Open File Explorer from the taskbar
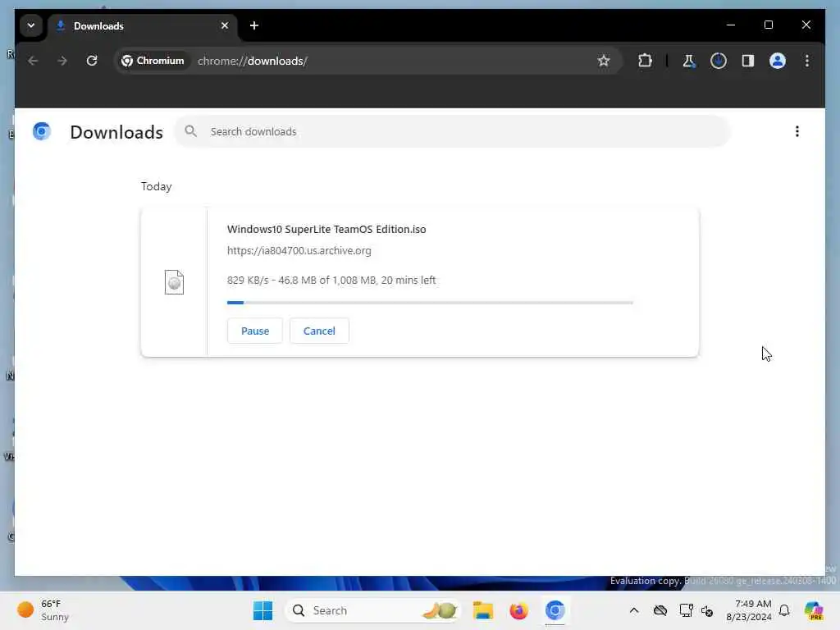This screenshot has height=630, width=840. tap(482, 610)
